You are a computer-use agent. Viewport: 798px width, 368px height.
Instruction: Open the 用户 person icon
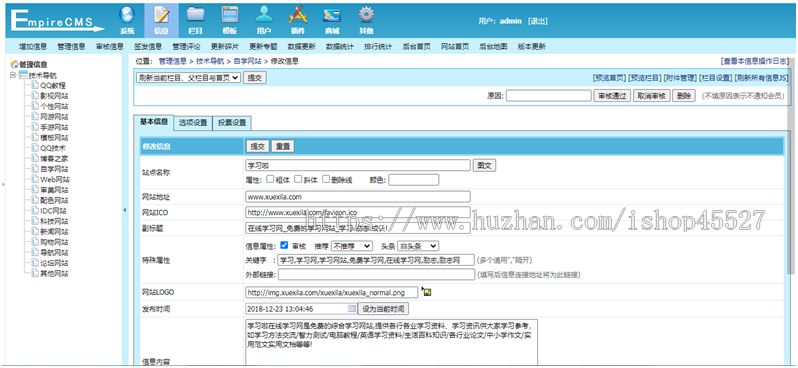(x=264, y=15)
